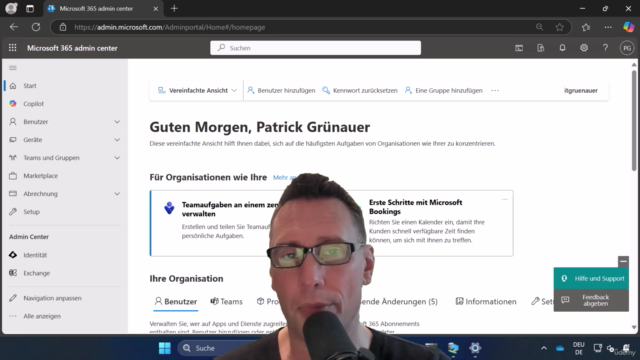Click Hilfe und Support button

(x=591, y=278)
